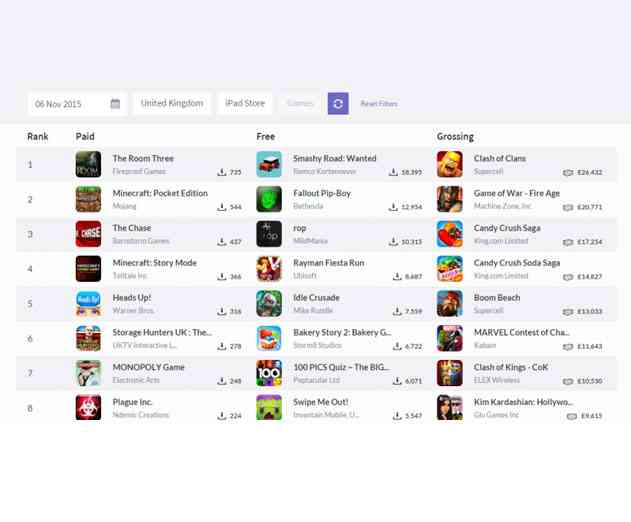
Task: Open the iPad Store dropdown
Action: (x=245, y=103)
